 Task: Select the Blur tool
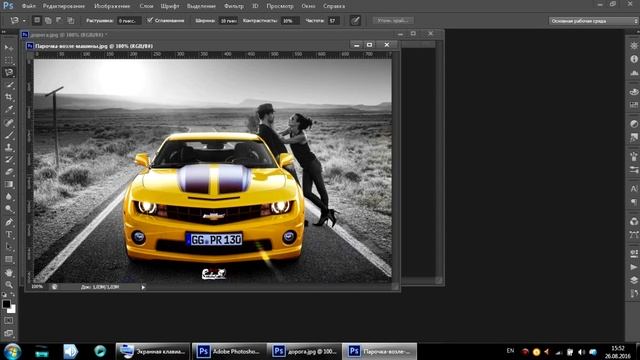(9, 197)
